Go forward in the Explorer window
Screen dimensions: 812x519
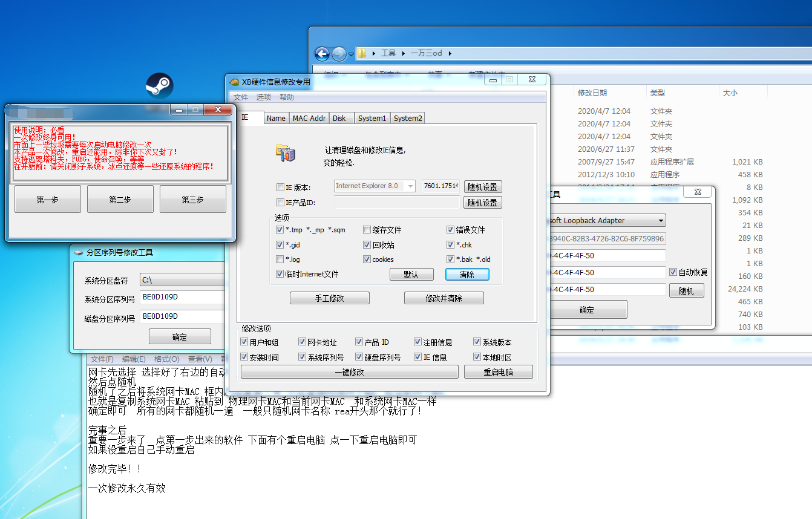coord(339,53)
